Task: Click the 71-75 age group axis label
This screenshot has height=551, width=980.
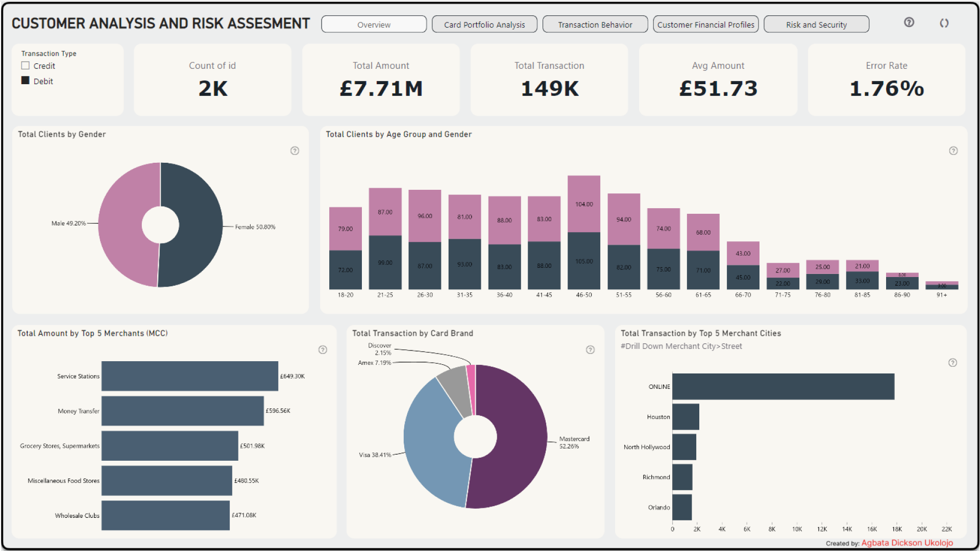Action: [783, 295]
